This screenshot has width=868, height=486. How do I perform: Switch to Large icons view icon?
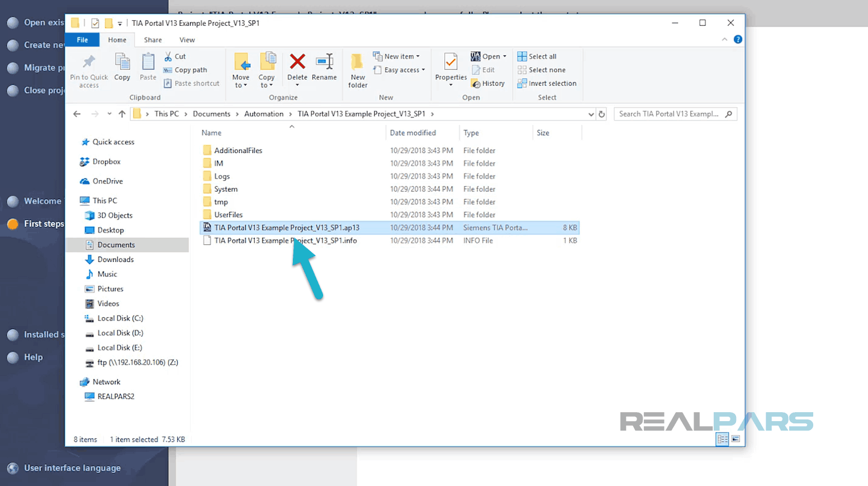[x=736, y=440]
